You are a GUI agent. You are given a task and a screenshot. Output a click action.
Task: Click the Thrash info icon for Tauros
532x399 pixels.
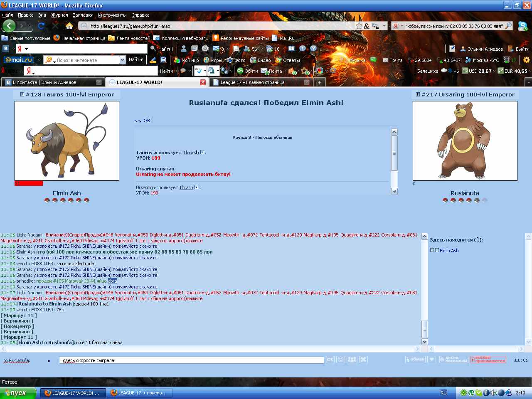(x=202, y=153)
